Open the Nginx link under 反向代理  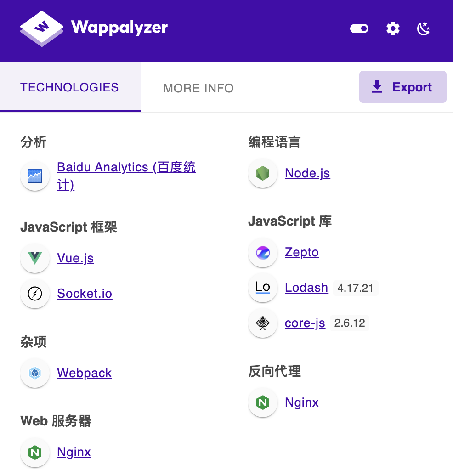pyautogui.click(x=302, y=402)
